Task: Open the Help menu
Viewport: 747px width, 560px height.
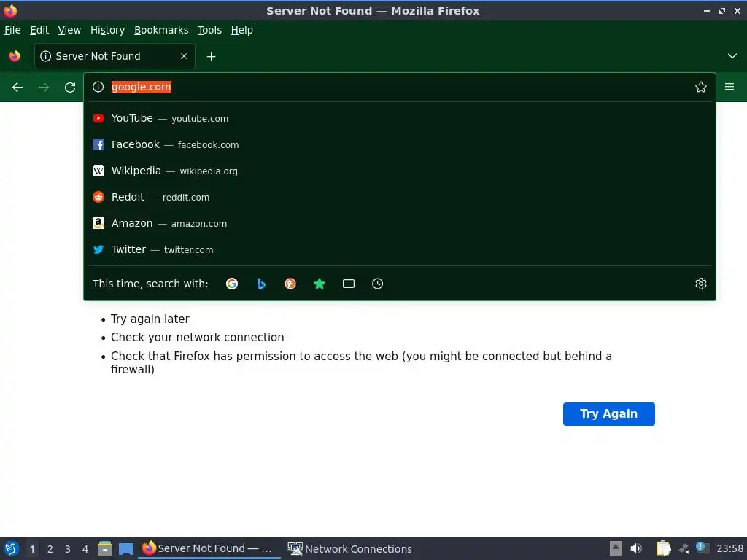Action: (242, 30)
